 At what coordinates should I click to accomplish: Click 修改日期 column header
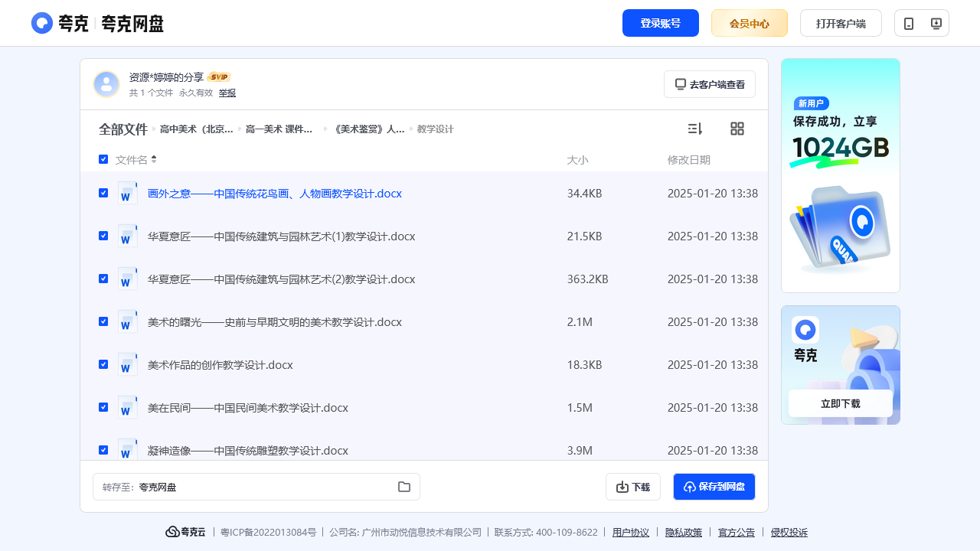689,160
